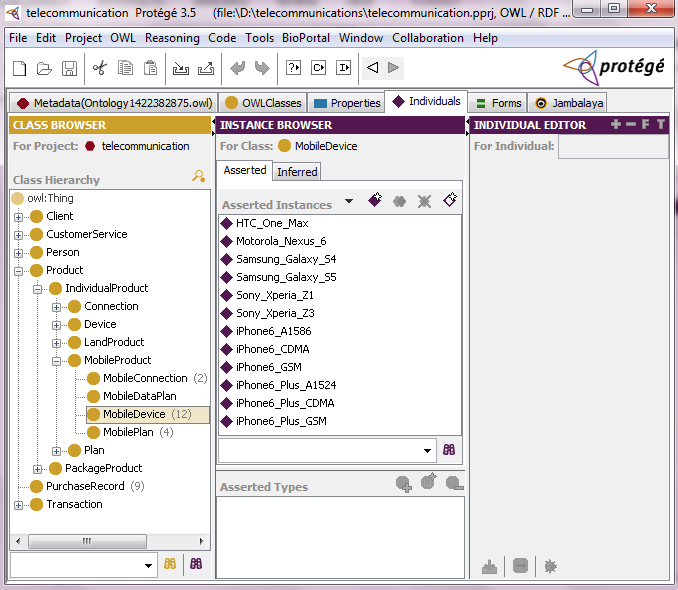The width and height of the screenshot is (678, 590).
Task: Open the Asserted Instances dropdown arrow
Action: pyautogui.click(x=349, y=201)
